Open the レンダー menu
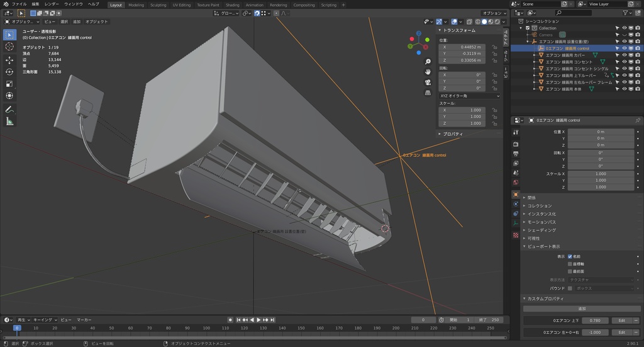This screenshot has width=644, height=347. [52, 4]
